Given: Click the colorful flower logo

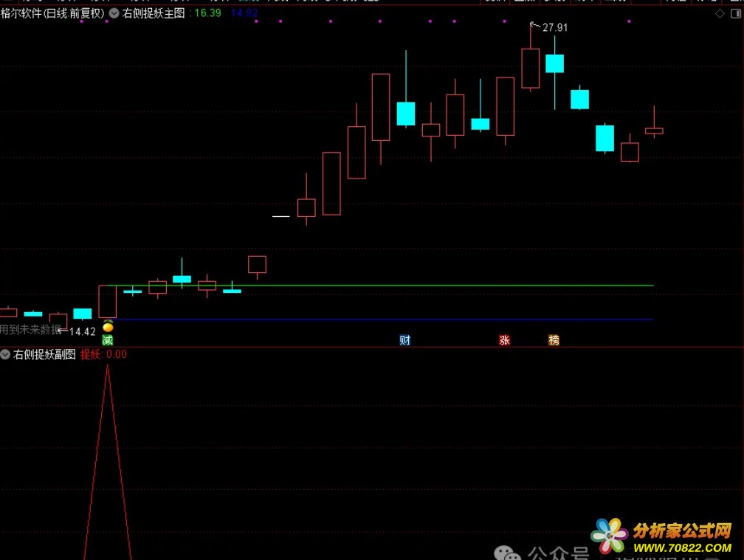Looking at the screenshot, I should (x=610, y=536).
